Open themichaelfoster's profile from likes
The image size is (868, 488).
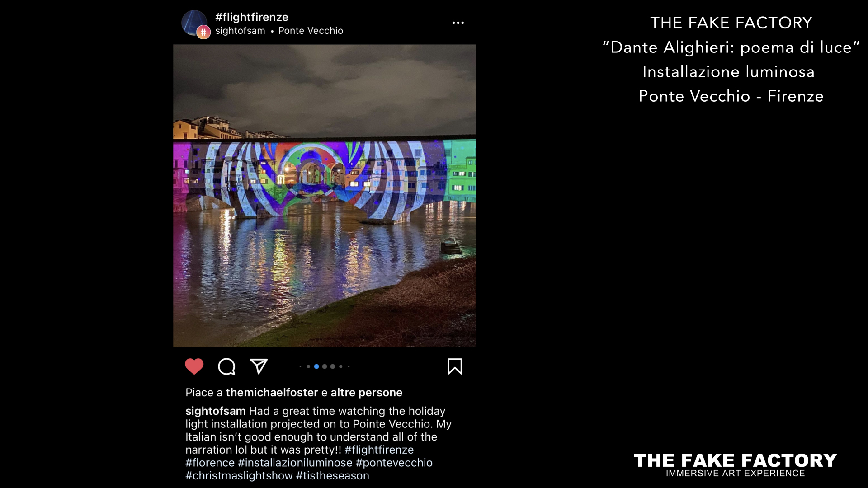272,393
